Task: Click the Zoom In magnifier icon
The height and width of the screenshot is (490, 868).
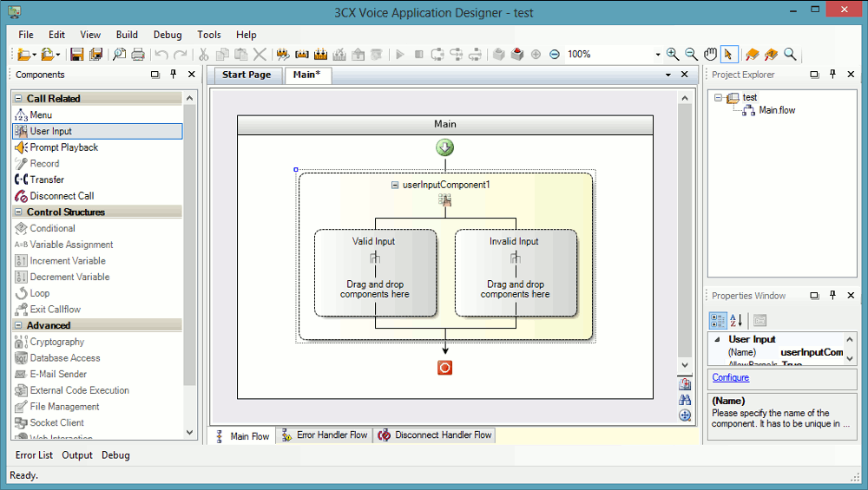Action: 673,55
